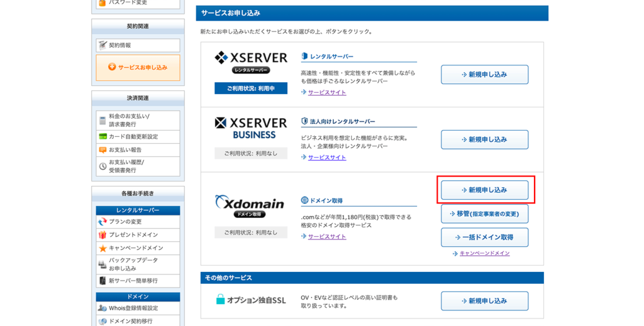Open the キャンペーンドメイン link under Xdomain buttons

click(x=484, y=253)
